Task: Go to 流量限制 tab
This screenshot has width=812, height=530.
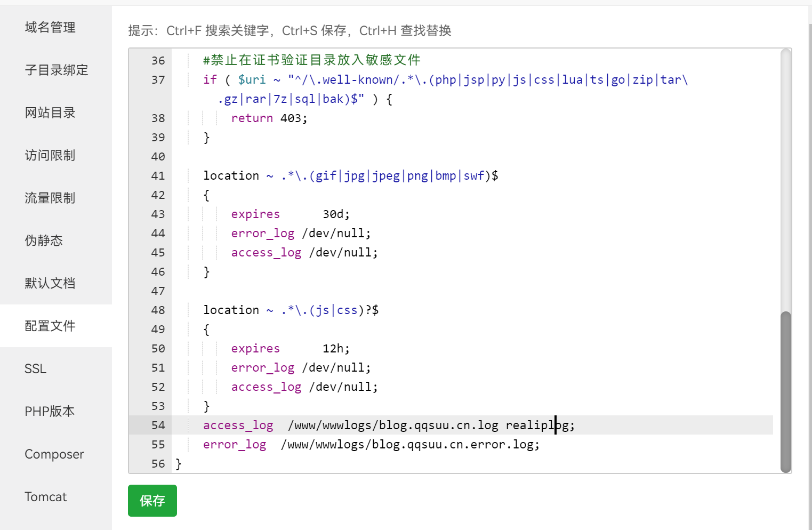Action: click(x=50, y=198)
